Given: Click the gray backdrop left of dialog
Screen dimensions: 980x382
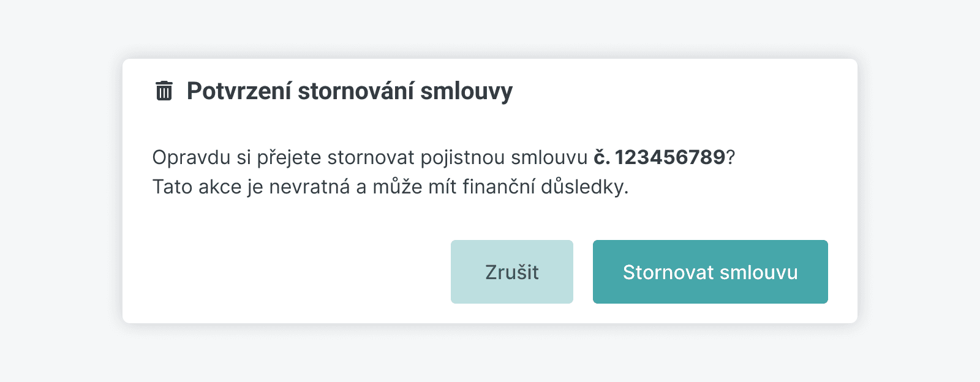Looking at the screenshot, I should point(61,191).
